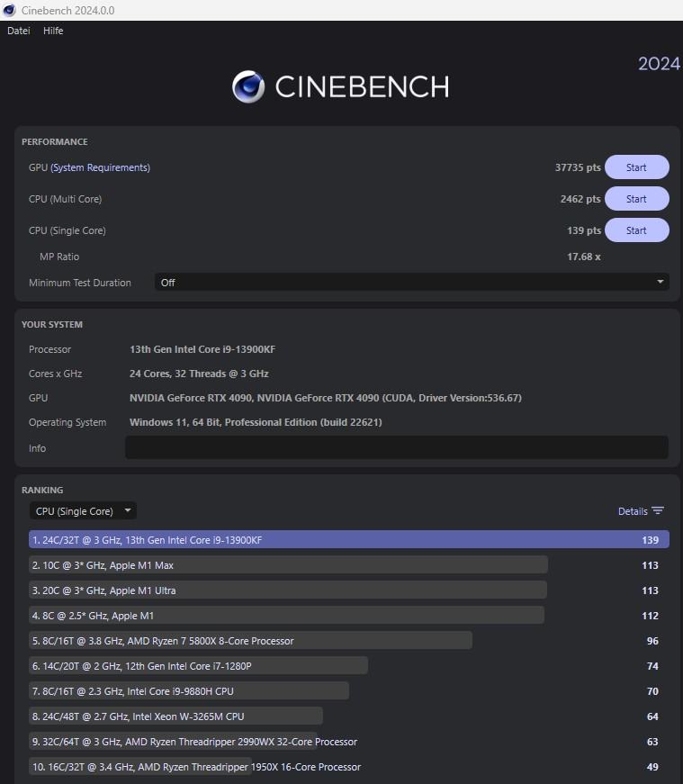
Task: Open the Datei menu
Action: pos(19,31)
